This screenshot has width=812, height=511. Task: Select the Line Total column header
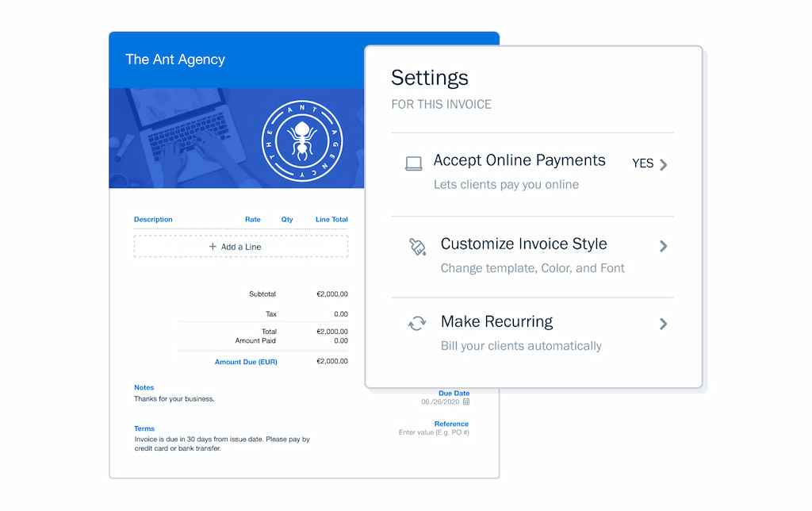[x=331, y=219]
